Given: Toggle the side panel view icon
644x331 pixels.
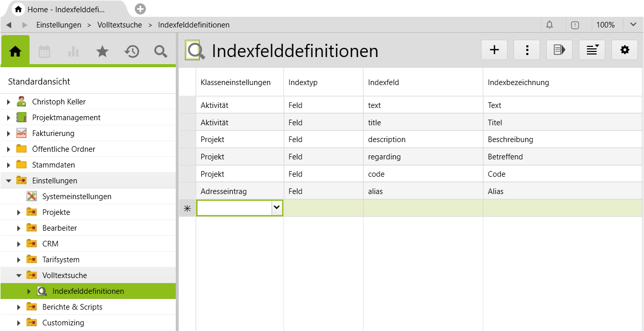Looking at the screenshot, I should (x=559, y=50).
